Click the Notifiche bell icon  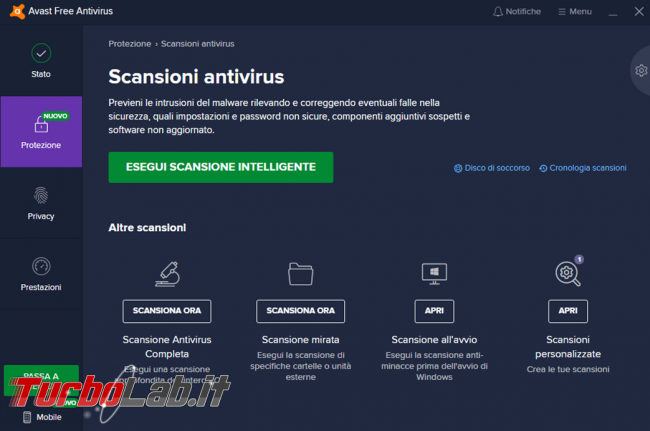pos(497,12)
